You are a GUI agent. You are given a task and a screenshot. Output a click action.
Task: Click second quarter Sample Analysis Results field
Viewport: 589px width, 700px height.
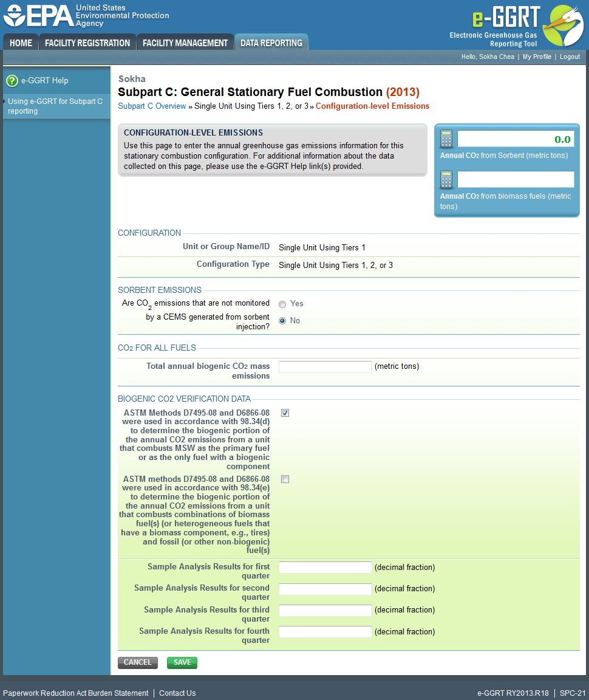click(325, 589)
